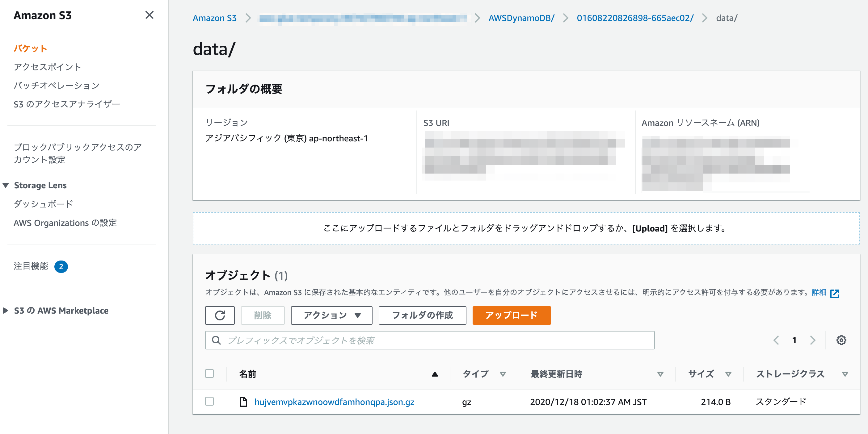Click the 注目機能 badge showing 2

click(x=61, y=266)
